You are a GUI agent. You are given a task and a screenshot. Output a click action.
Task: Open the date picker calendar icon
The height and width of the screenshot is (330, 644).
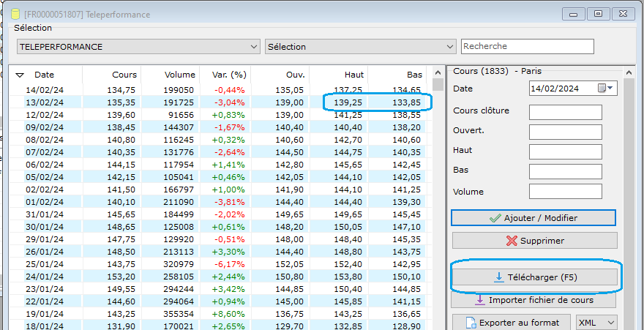[x=605, y=89]
